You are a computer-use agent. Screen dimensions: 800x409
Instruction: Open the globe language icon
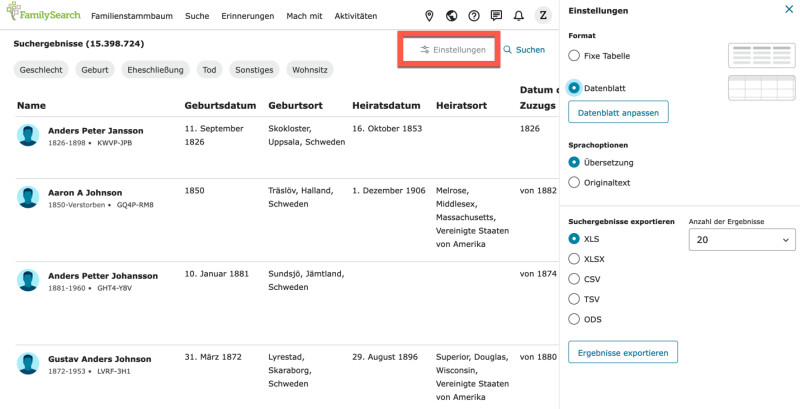point(452,16)
